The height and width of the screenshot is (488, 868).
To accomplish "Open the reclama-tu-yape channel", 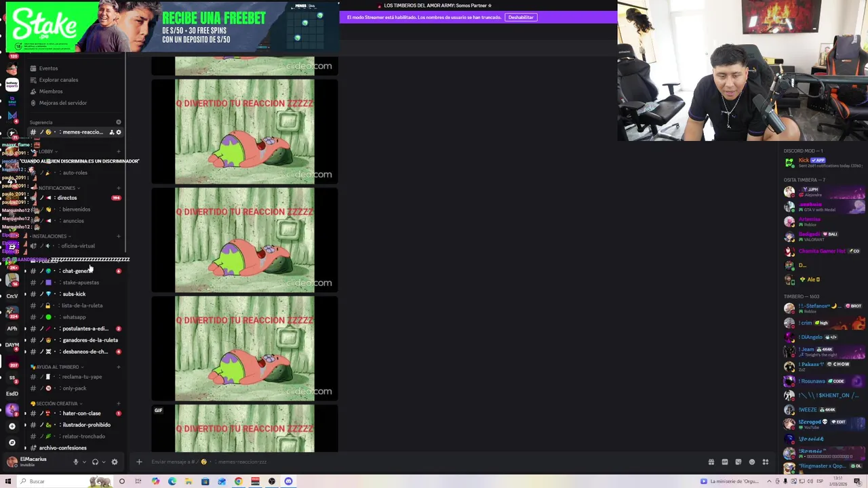I will (75, 377).
